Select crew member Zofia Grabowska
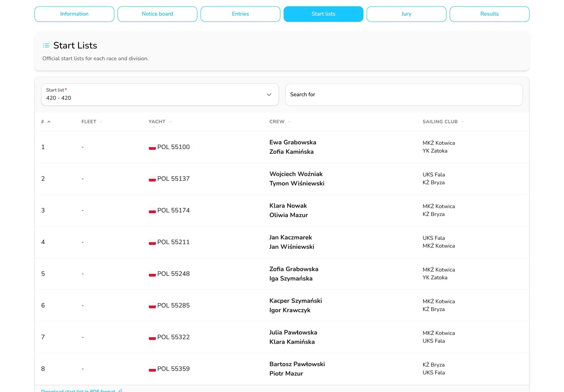 pyautogui.click(x=294, y=269)
